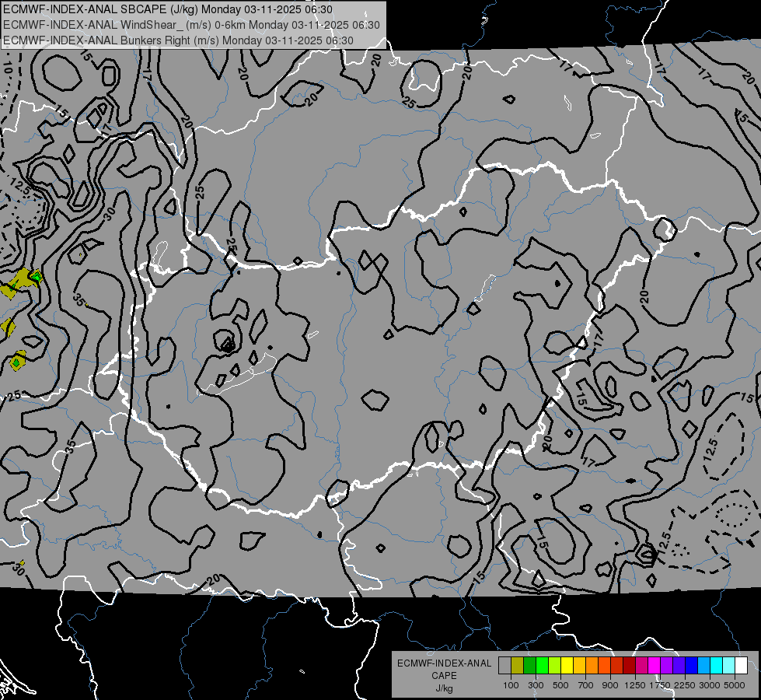Pick the dark green legend swatch
Image resolution: width=761 pixels, height=700 pixels.
tap(529, 665)
